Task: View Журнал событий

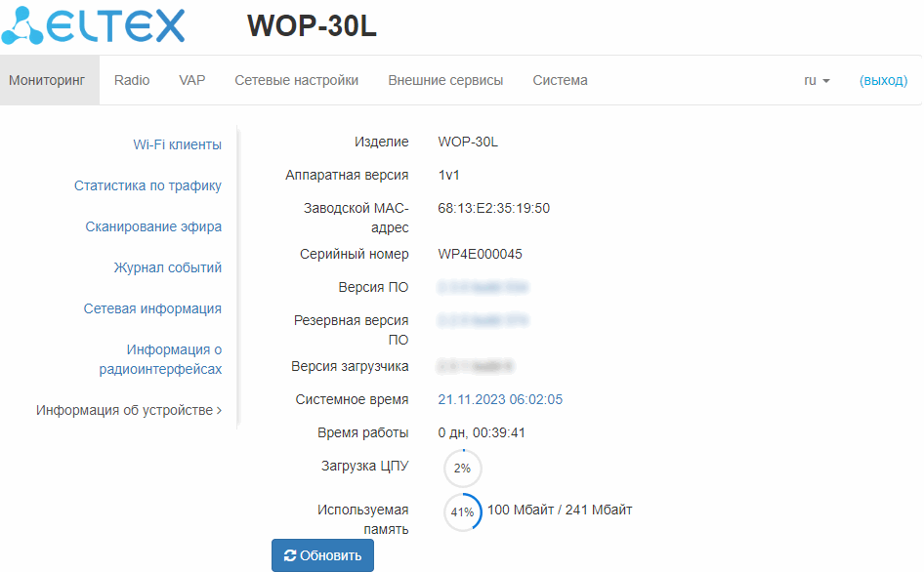Action: (168, 267)
